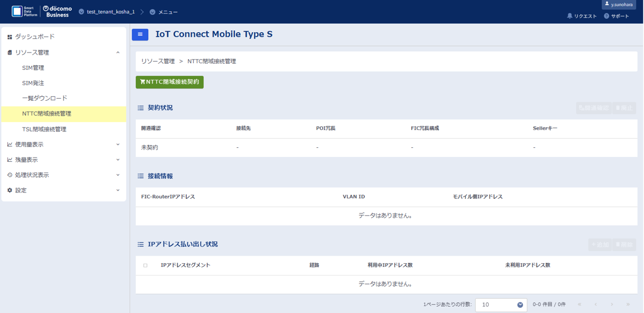Go to the previous page of the table
This screenshot has width=644, height=313.
pyautogui.click(x=596, y=304)
